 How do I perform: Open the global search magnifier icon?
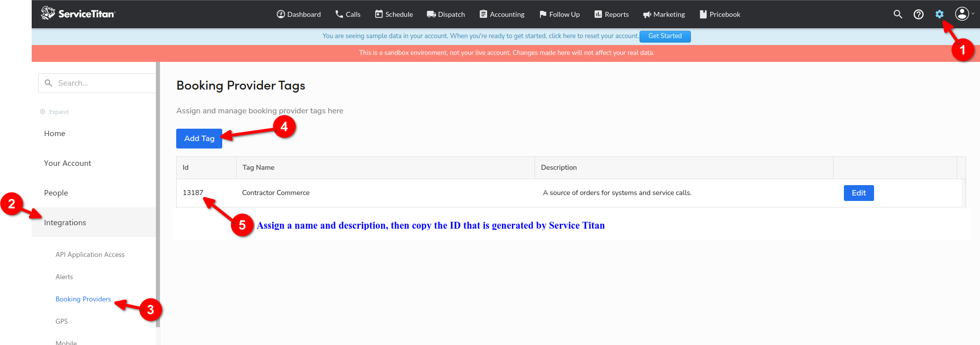pyautogui.click(x=898, y=14)
